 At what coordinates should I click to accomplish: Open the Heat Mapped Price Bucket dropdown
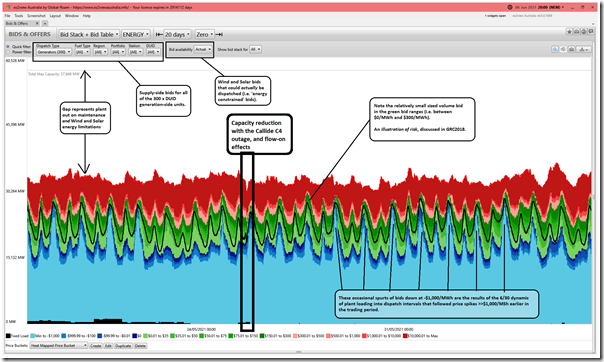[59, 346]
